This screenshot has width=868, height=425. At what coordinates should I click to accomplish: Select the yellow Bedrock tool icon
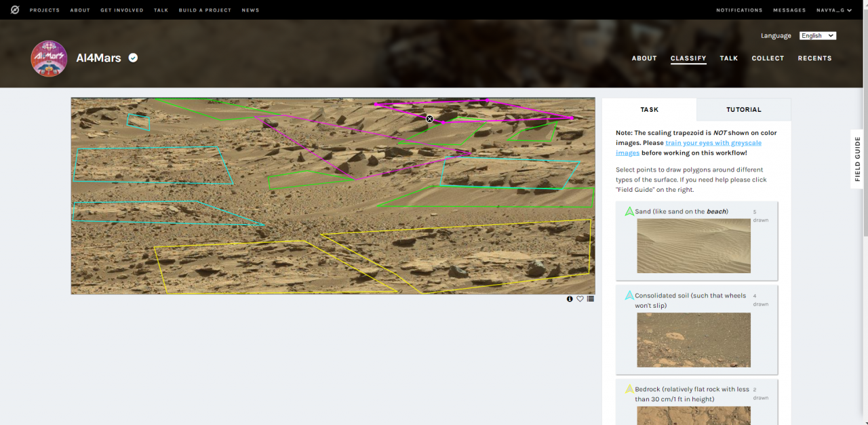pyautogui.click(x=629, y=389)
